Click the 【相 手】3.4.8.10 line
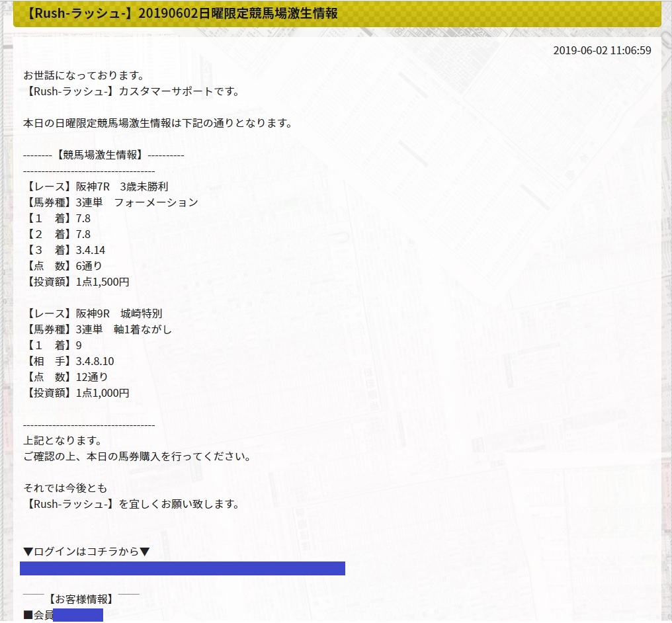 tap(69, 361)
